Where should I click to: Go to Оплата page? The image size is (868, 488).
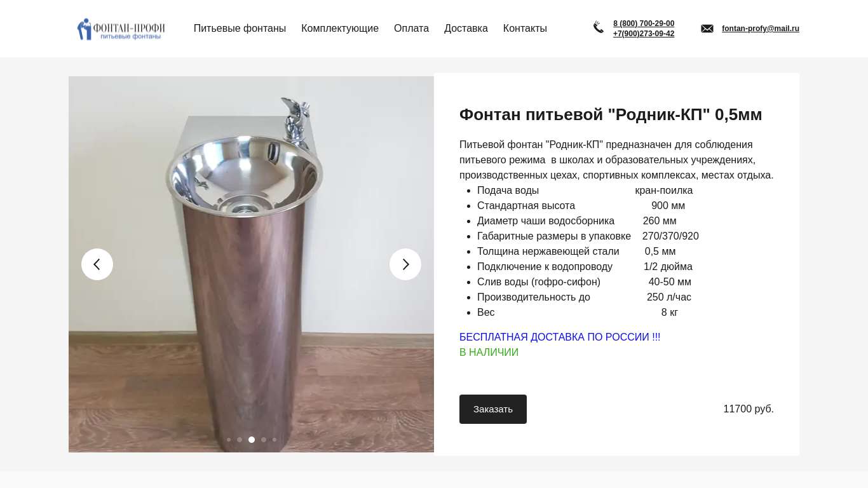coord(411,29)
